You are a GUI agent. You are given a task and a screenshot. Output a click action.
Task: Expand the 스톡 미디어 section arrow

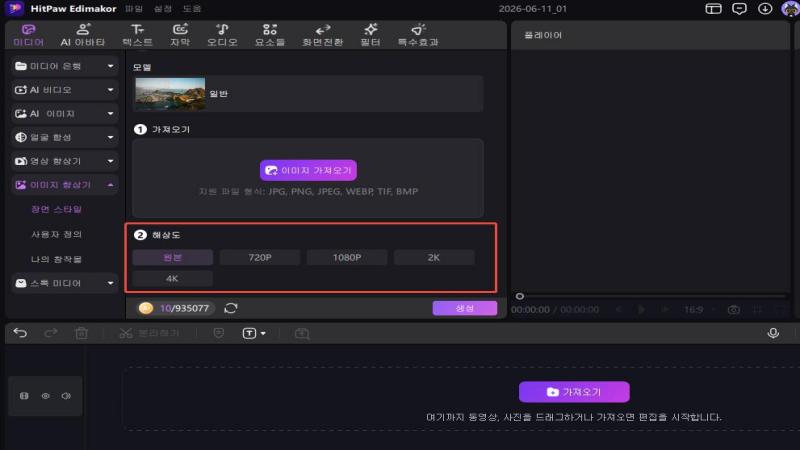click(110, 283)
